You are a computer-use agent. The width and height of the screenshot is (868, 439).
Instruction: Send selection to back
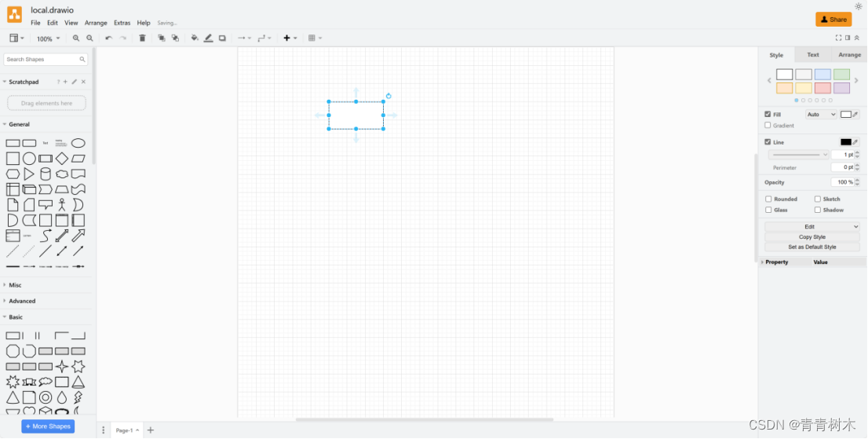click(x=175, y=38)
